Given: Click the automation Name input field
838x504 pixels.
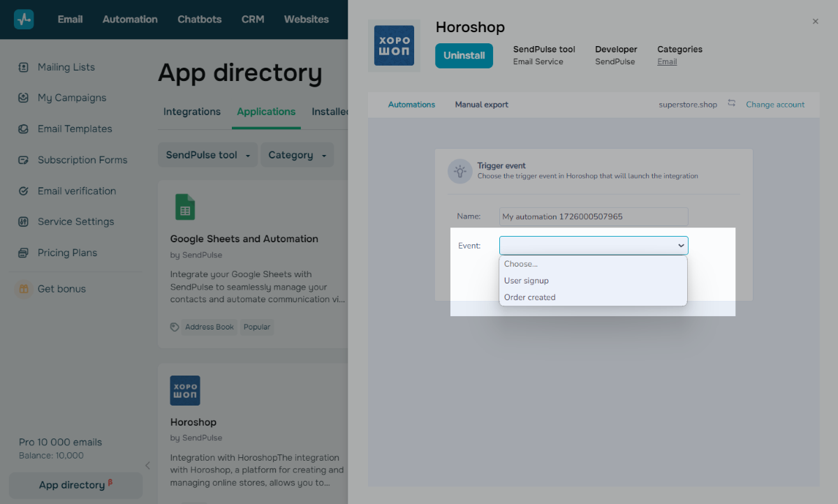Looking at the screenshot, I should pos(594,216).
